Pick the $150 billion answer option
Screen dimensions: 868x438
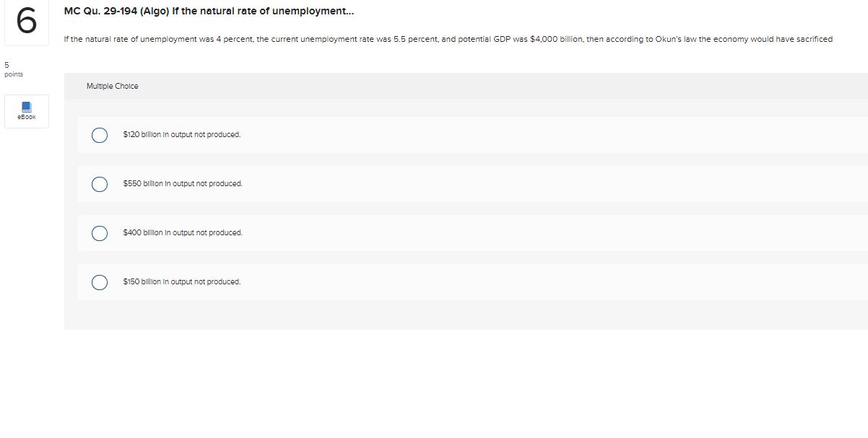100,281
